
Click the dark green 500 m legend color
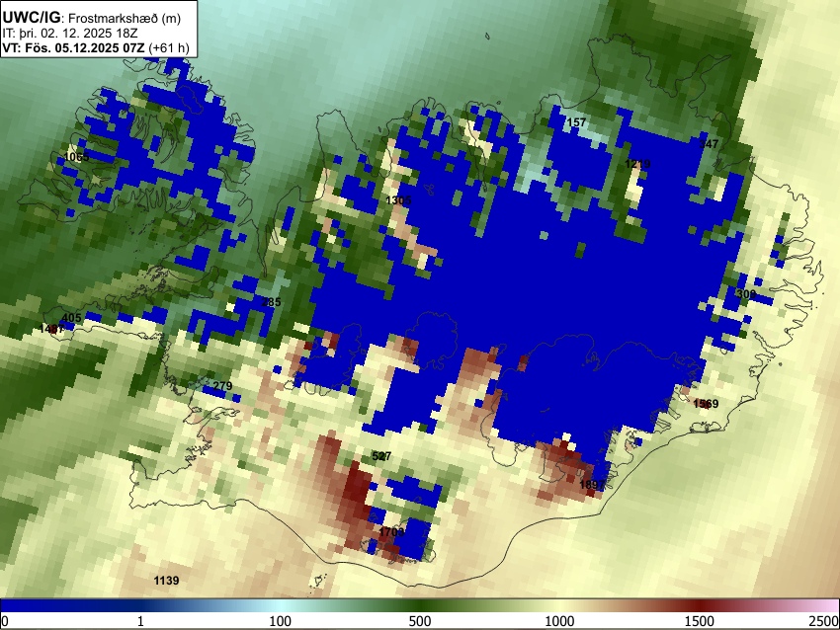[x=420, y=606]
